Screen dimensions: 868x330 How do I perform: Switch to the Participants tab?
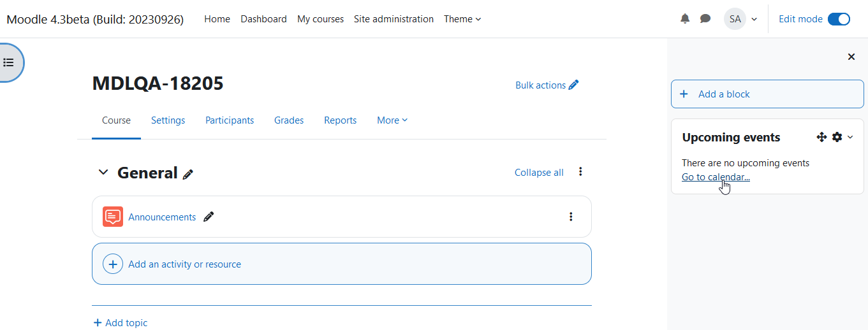point(230,120)
